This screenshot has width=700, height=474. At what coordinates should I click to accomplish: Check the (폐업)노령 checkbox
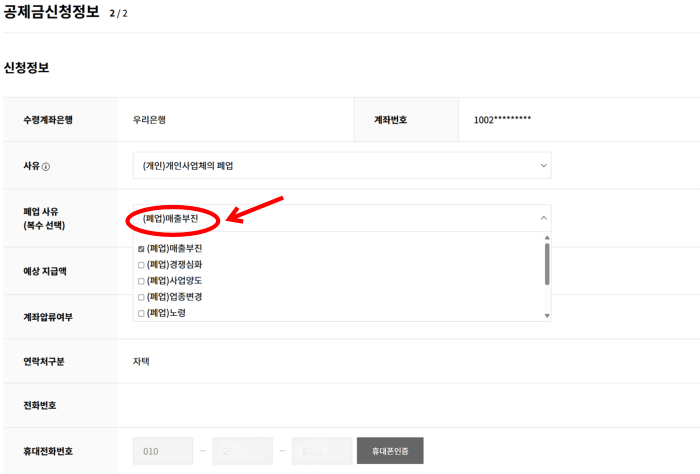pos(141,313)
